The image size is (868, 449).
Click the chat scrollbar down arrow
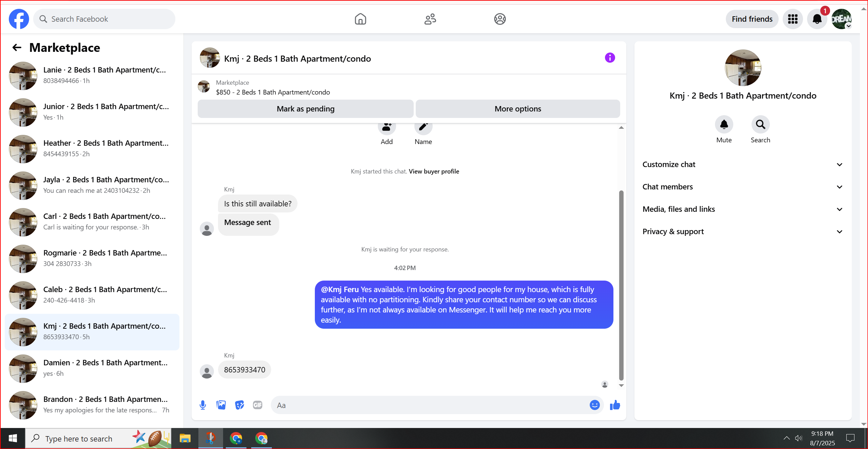[621, 385]
